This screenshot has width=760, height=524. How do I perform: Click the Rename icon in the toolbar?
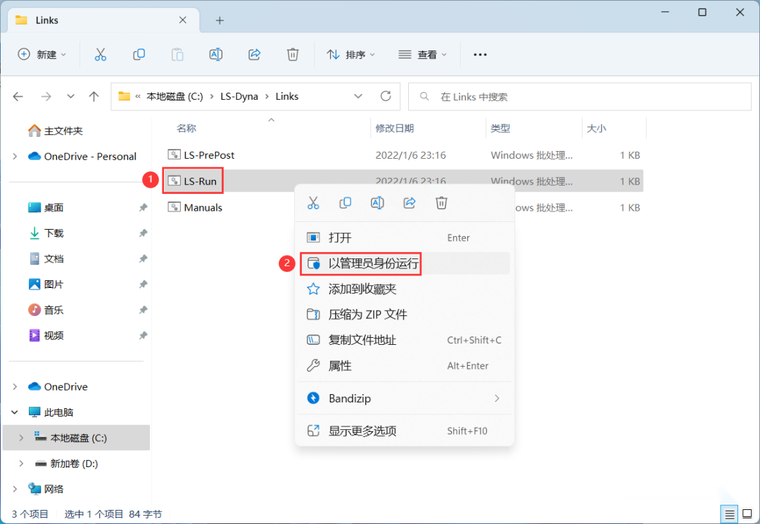click(216, 54)
